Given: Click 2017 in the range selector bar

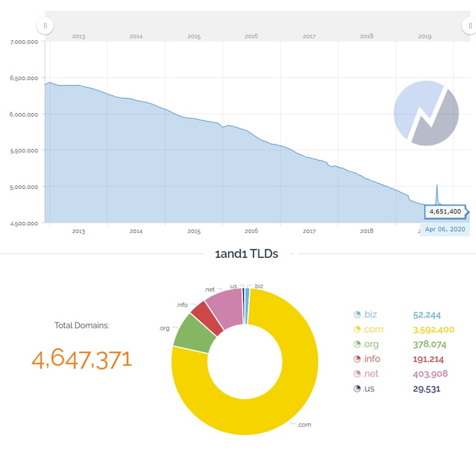Looking at the screenshot, I should pyautogui.click(x=309, y=37).
